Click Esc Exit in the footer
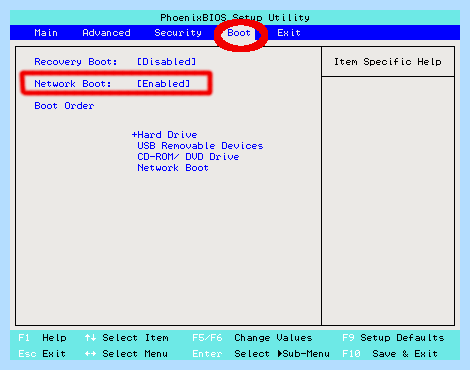The height and width of the screenshot is (370, 470). tap(42, 353)
